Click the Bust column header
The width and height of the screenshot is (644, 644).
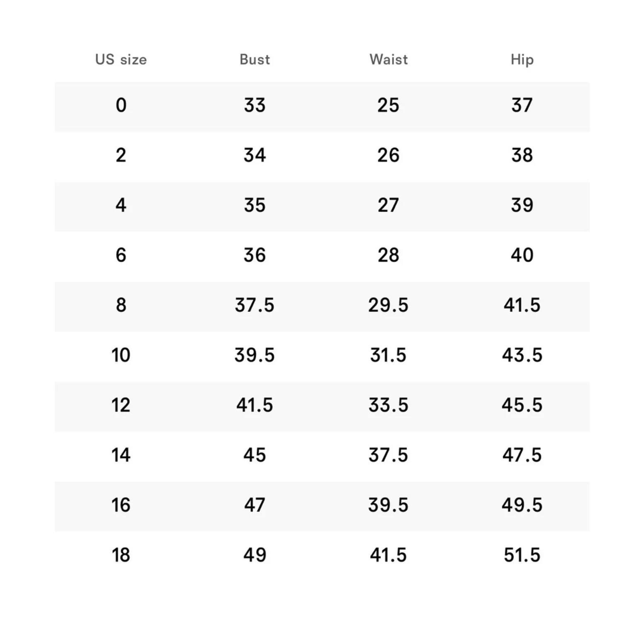point(255,60)
